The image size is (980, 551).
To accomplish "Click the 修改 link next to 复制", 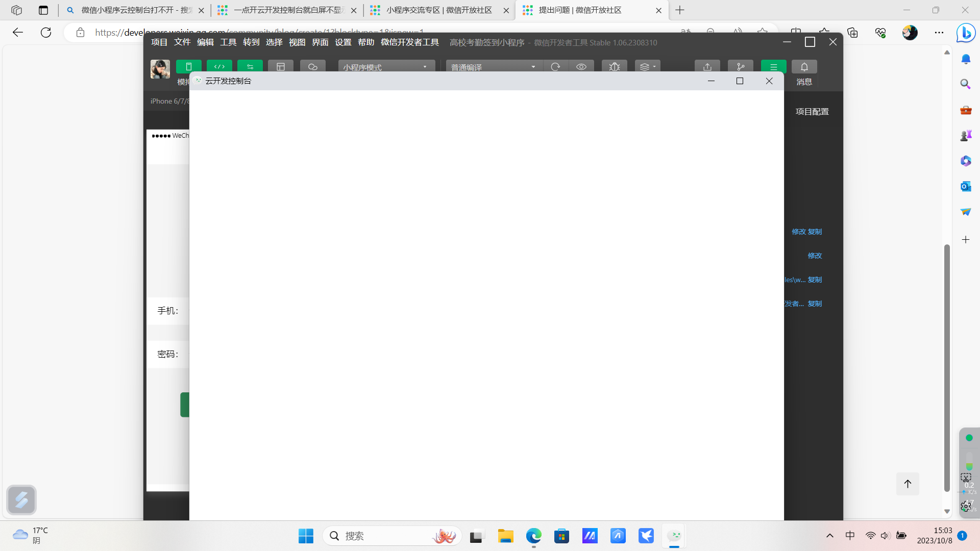I will [x=798, y=232].
